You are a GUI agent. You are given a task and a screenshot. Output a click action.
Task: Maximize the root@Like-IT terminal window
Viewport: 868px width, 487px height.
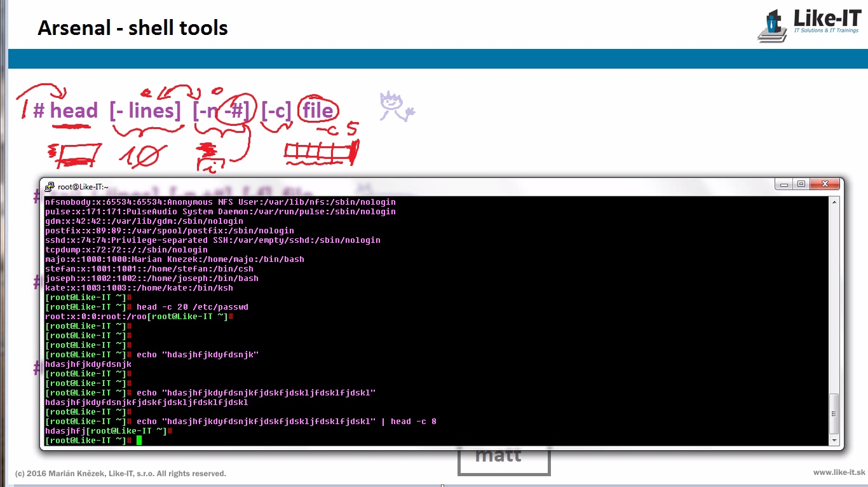click(801, 184)
